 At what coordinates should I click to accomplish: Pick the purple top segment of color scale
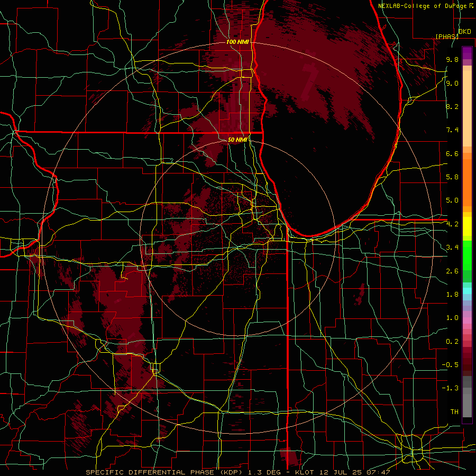coord(467,53)
